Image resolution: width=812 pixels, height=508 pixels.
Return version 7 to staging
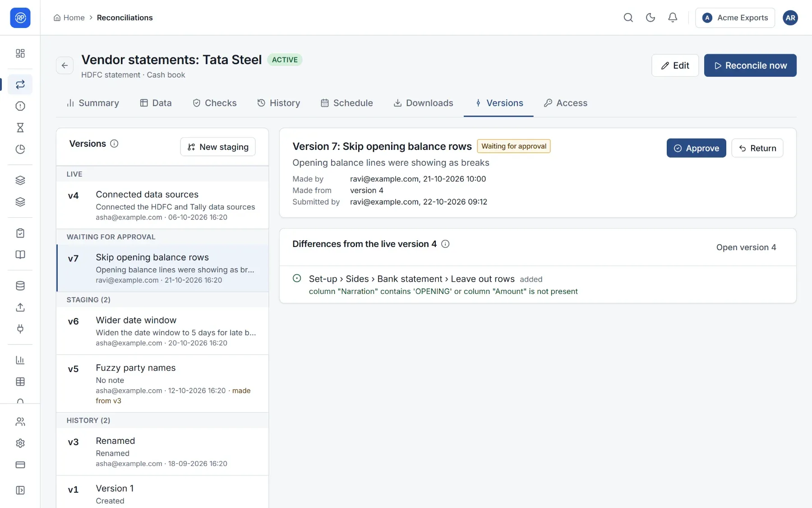pyautogui.click(x=757, y=148)
